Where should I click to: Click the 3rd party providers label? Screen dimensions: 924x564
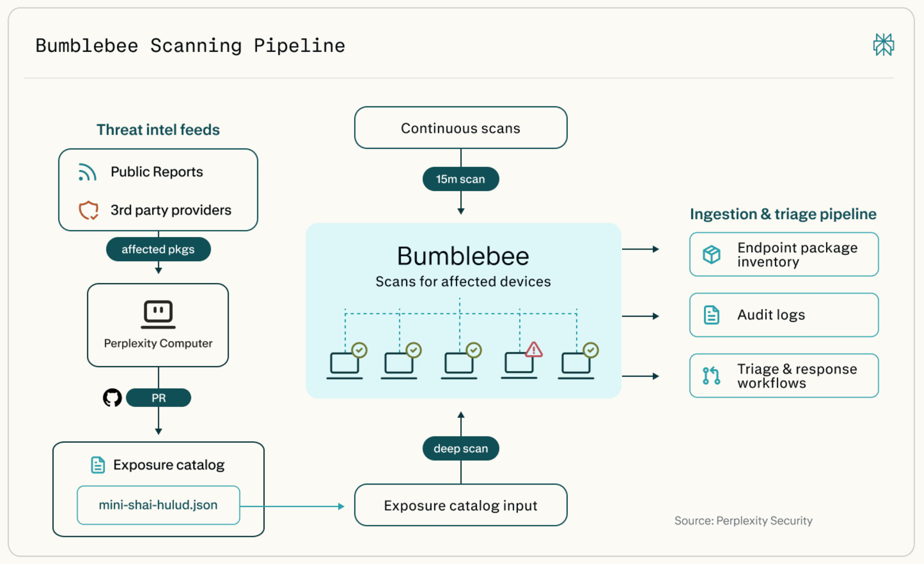click(171, 210)
